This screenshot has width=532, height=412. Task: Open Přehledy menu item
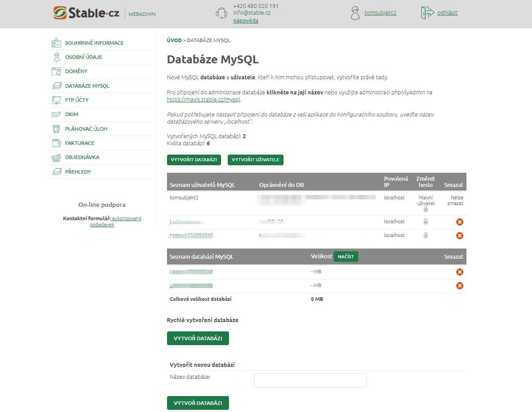click(x=78, y=171)
